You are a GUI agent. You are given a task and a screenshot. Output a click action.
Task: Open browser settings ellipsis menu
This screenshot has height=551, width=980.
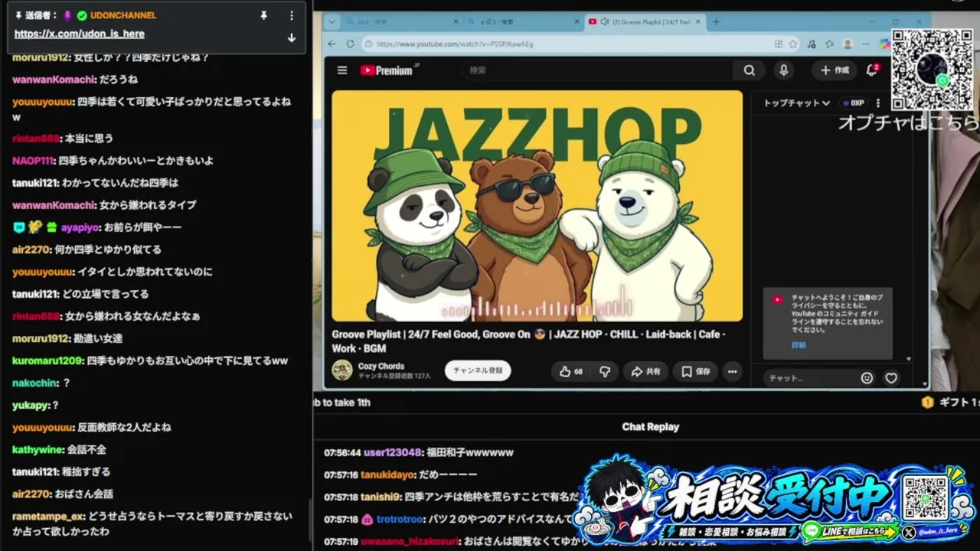pyautogui.click(x=866, y=44)
